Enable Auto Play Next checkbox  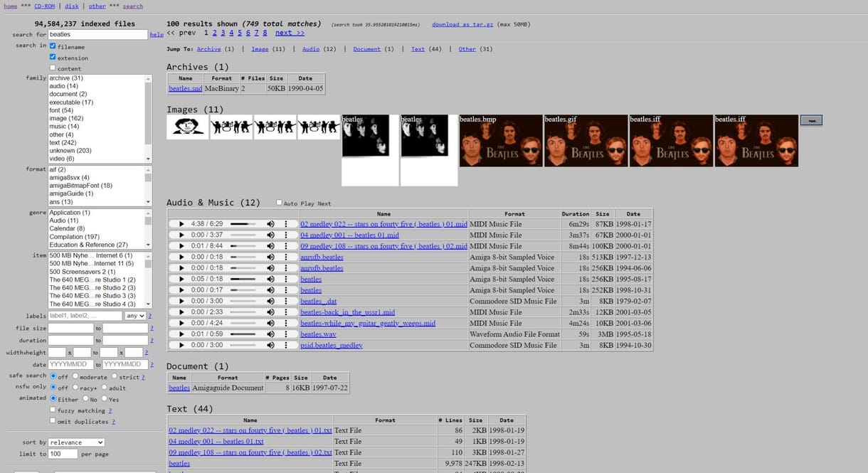(279, 203)
